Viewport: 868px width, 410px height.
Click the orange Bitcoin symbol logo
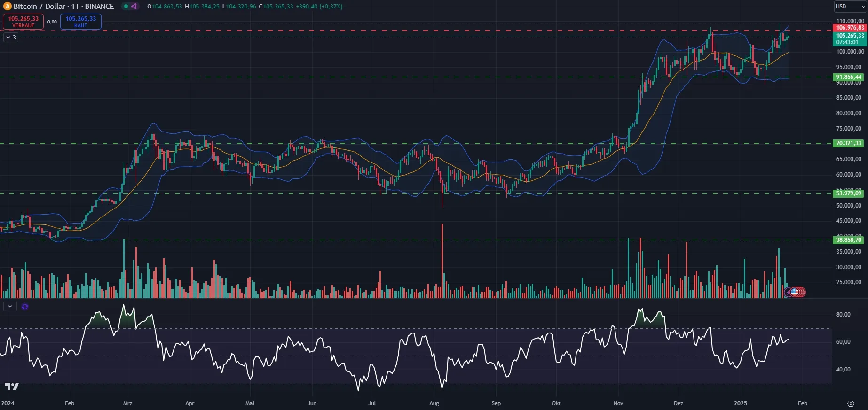tap(7, 6)
